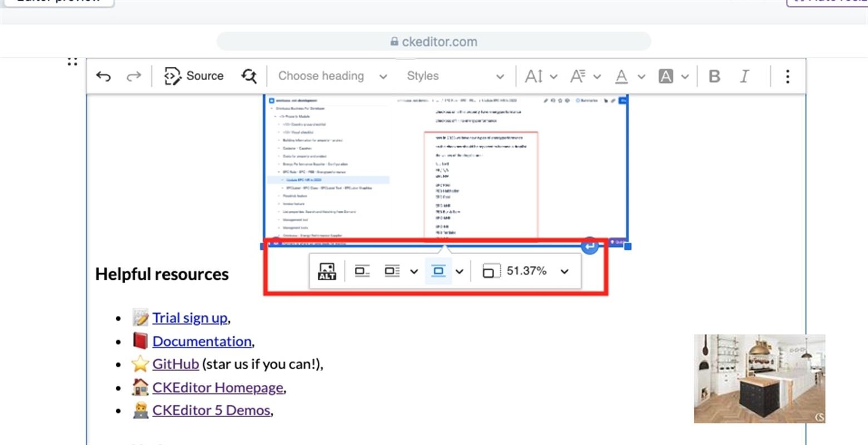
Task: Toggle Italic formatting
Action: [744, 76]
